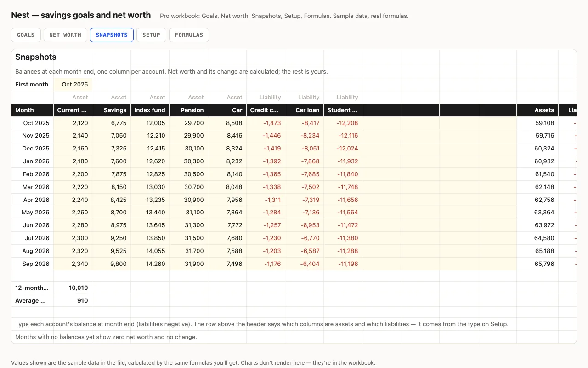Select the Index fund column header

[x=150, y=110]
